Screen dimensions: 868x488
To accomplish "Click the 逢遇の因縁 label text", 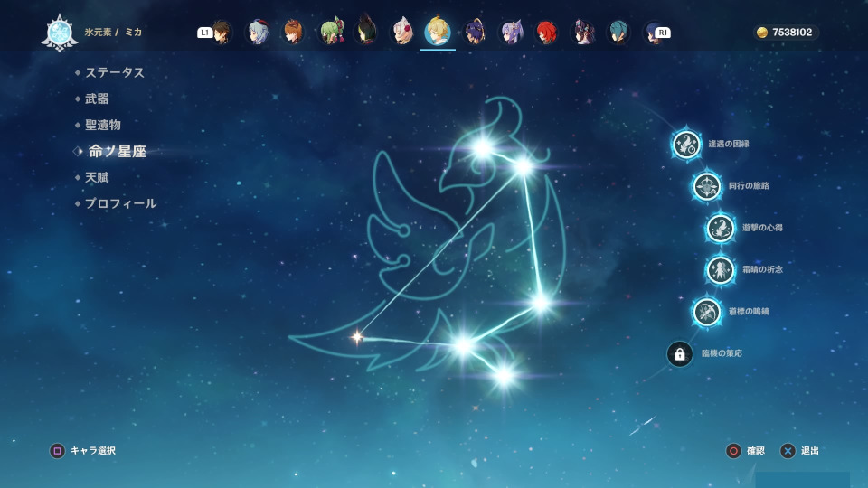I will (x=729, y=144).
